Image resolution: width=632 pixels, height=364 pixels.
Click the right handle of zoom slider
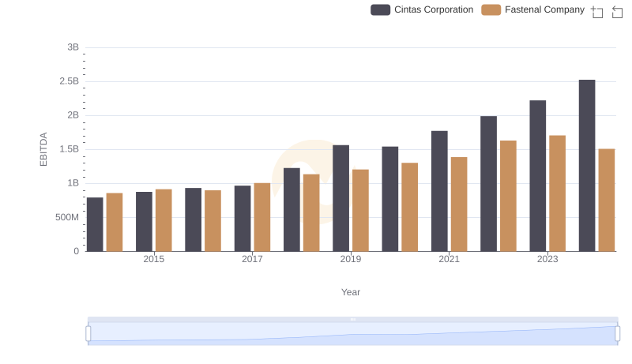(x=617, y=333)
